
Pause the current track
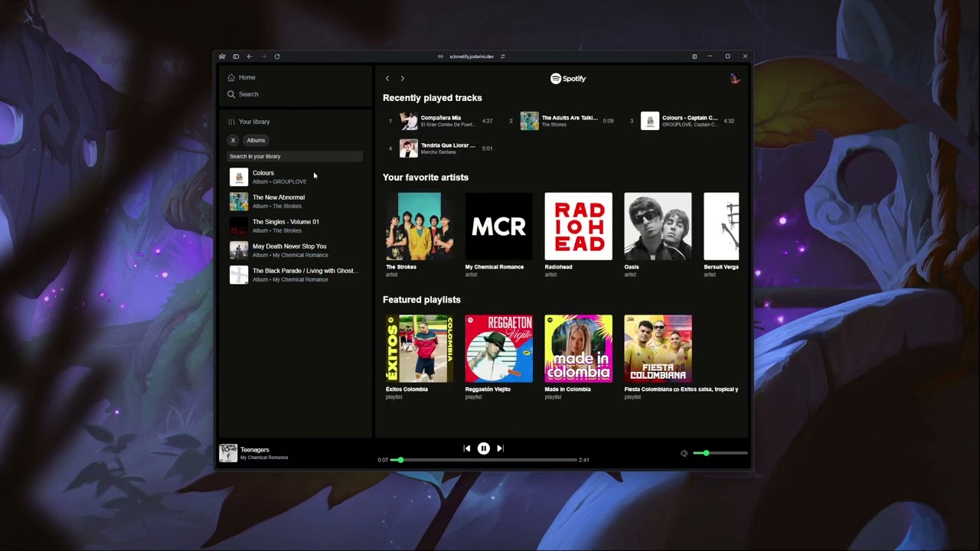484,448
